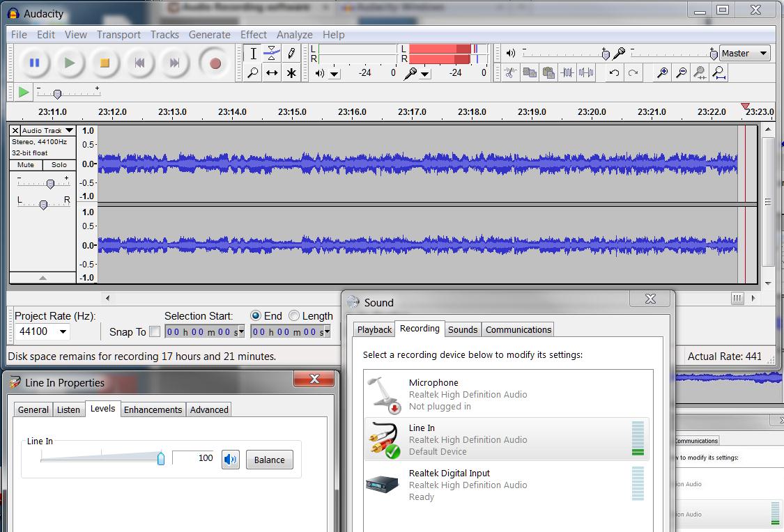
Task: Select the Envelope tool
Action: [272, 53]
